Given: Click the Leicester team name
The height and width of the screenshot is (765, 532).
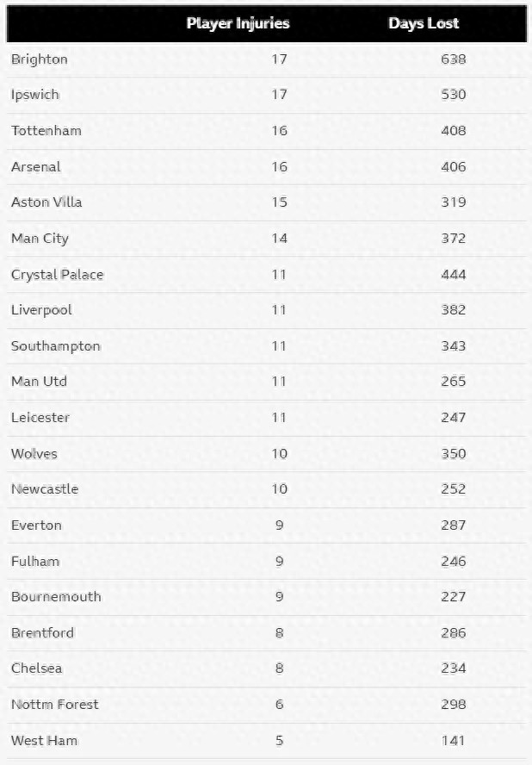Looking at the screenshot, I should click(40, 418).
